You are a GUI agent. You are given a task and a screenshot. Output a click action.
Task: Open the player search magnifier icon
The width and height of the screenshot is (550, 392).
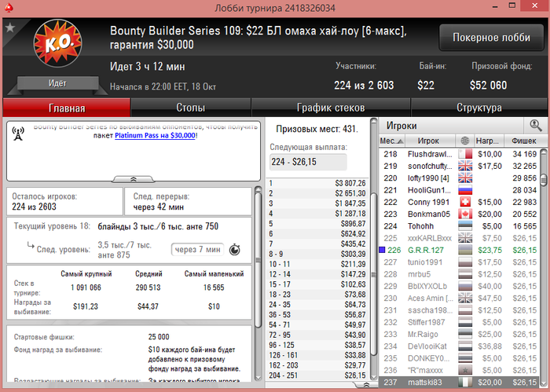pyautogui.click(x=535, y=125)
